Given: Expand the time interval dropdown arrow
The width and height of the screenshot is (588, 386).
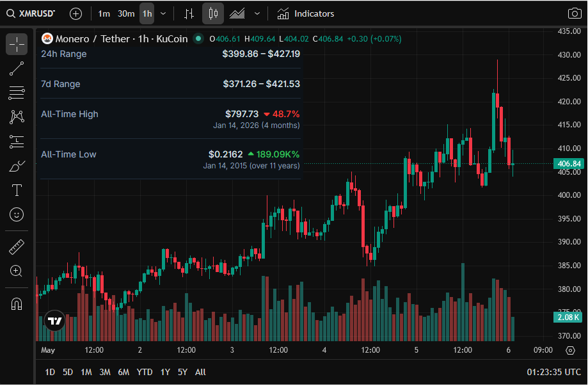Looking at the screenshot, I should coord(163,14).
